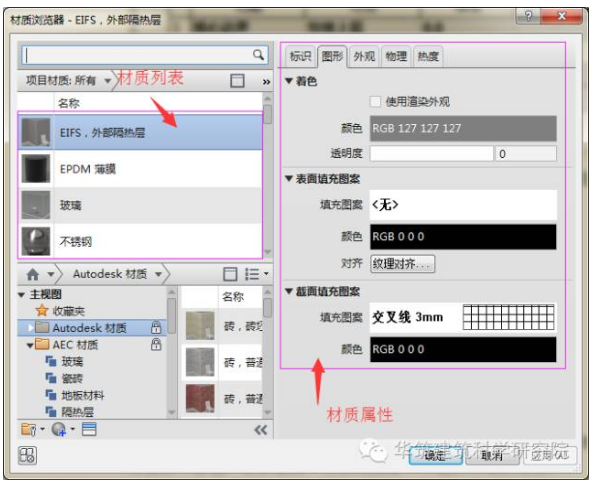The image size is (595, 482).
Task: Select the 玻璃 category icon under AEC 材质
Action: click(50, 361)
